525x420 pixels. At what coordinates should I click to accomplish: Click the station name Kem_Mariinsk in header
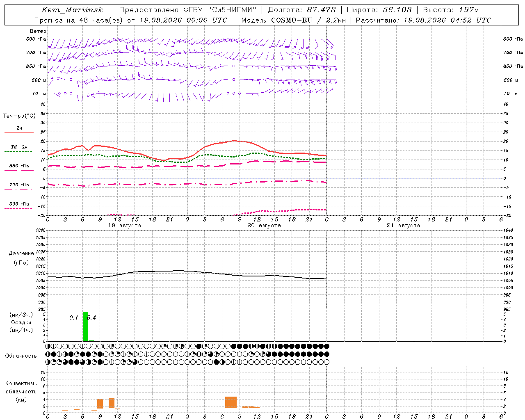tap(72, 10)
